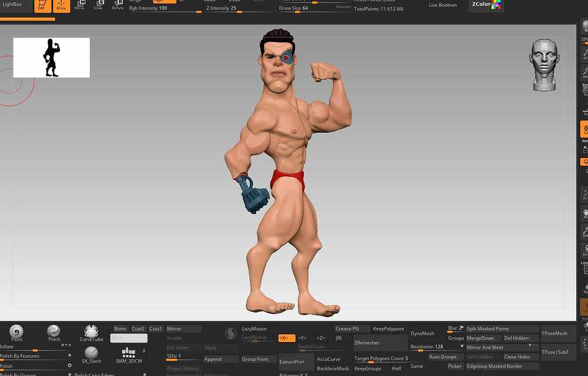588x376 pixels.
Task: Adjust the DynaMesh Resolution slider
Action: pyautogui.click(x=437, y=348)
